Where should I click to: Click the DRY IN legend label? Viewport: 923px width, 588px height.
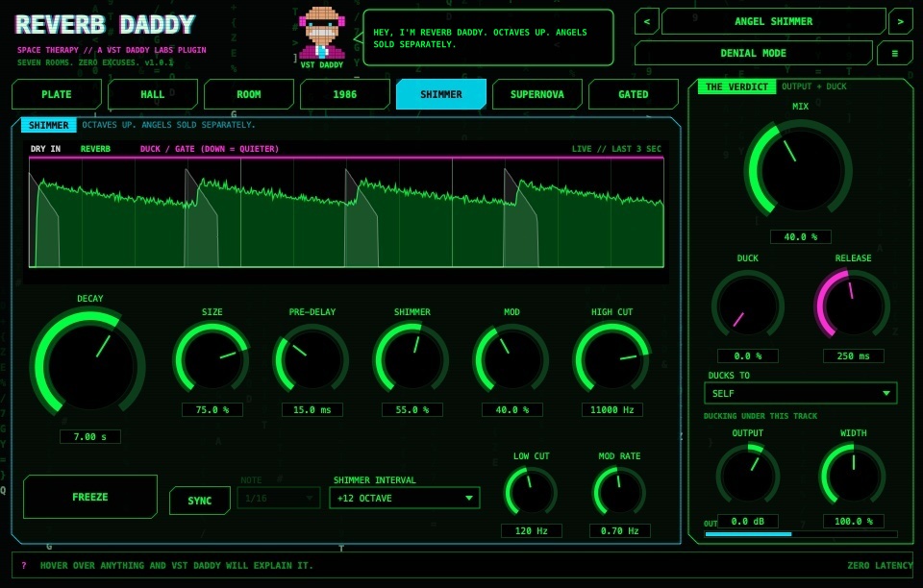(x=45, y=149)
